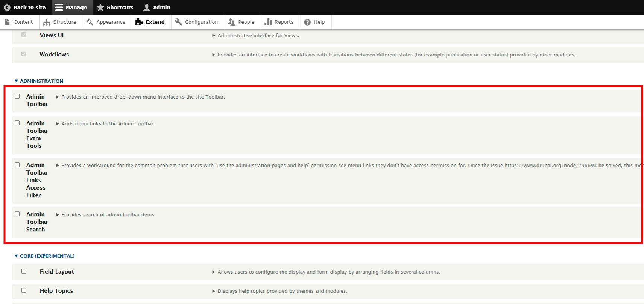Enable the Admin Toolbar Search checkbox
Screen dimensions: 644x304
click(x=17, y=214)
